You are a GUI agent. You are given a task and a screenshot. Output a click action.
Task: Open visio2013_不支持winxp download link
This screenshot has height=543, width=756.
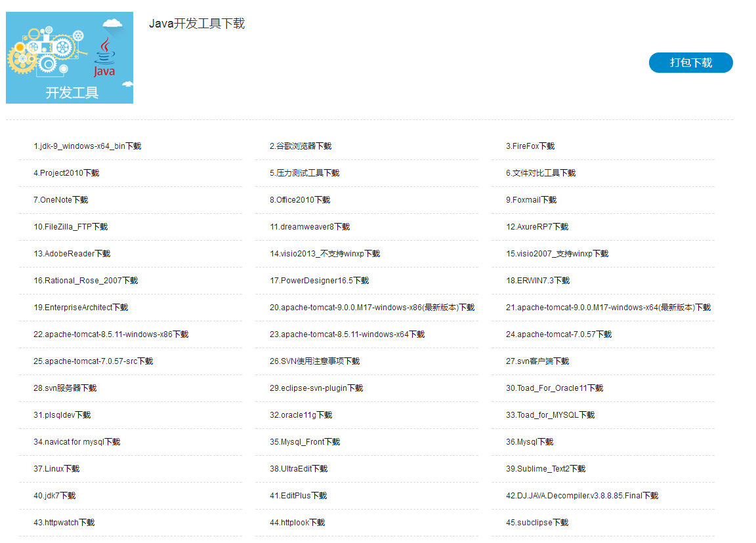325,254
